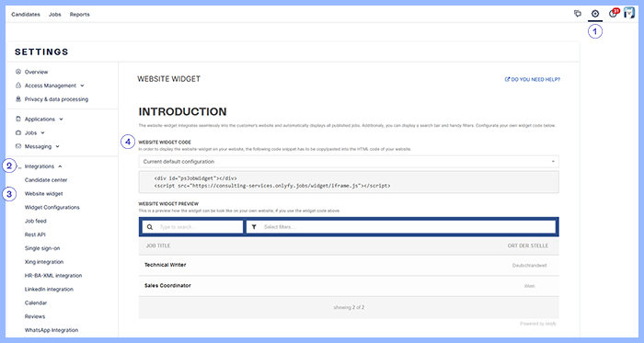
Task: Open the settings gear icon in top bar
Action: pyautogui.click(x=595, y=14)
